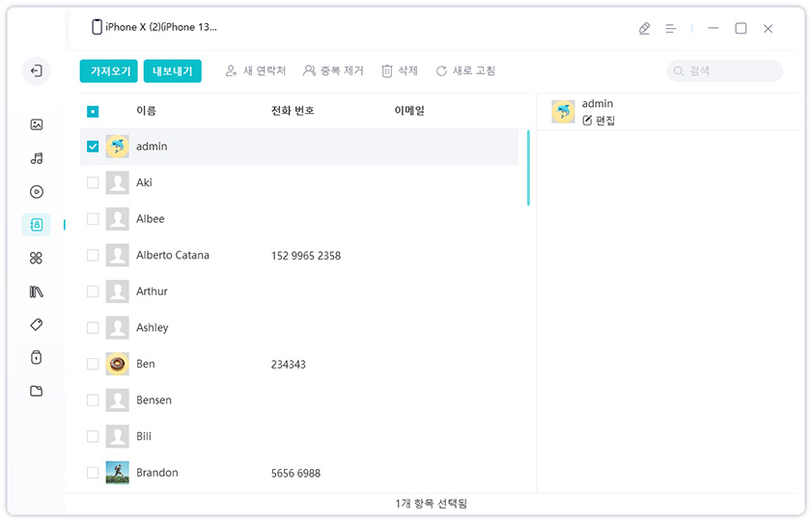Uncheck the admin contact checkbox
This screenshot has width=812, height=522.
(x=93, y=147)
